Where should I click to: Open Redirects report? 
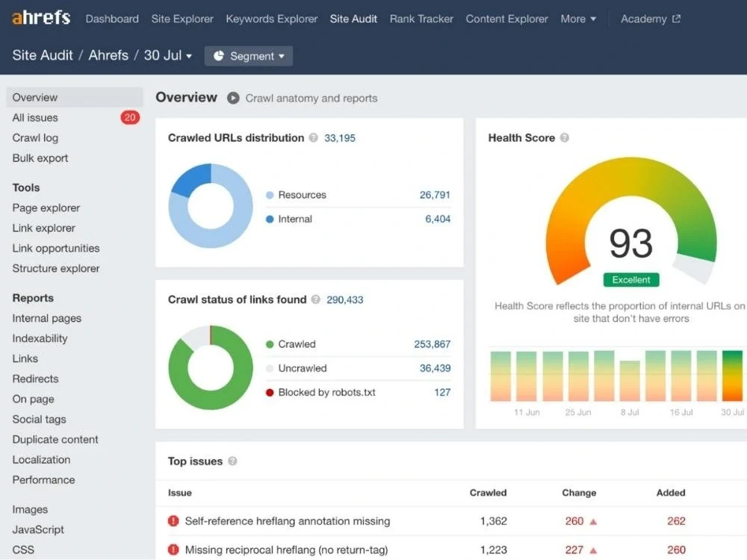tap(35, 379)
